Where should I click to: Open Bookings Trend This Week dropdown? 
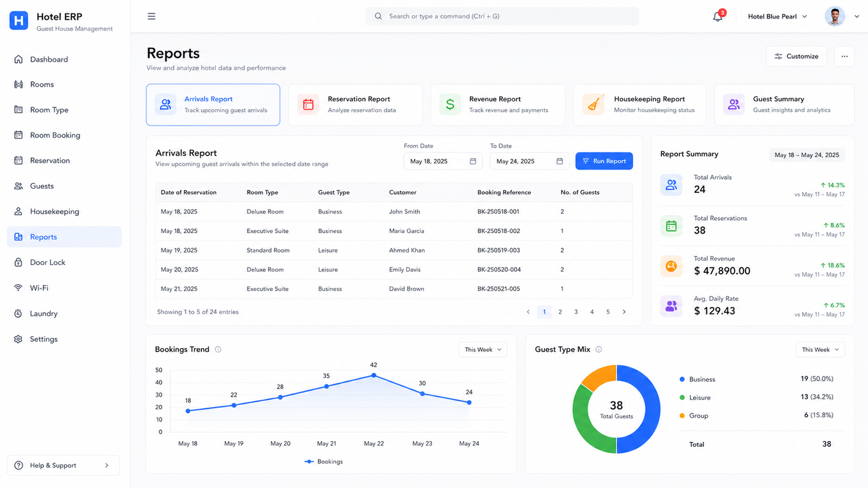[483, 350]
